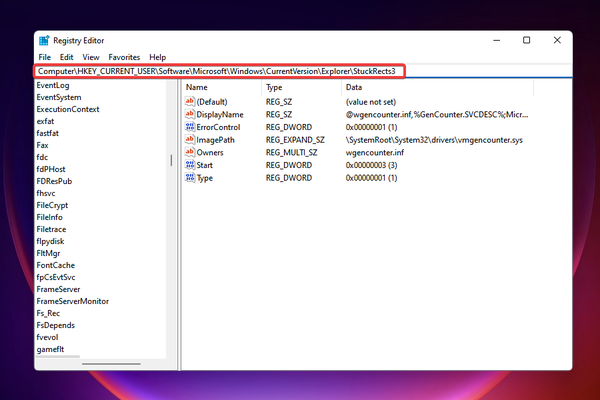Select the Owners multi-string value icon
This screenshot has width=600, height=400.
click(190, 152)
